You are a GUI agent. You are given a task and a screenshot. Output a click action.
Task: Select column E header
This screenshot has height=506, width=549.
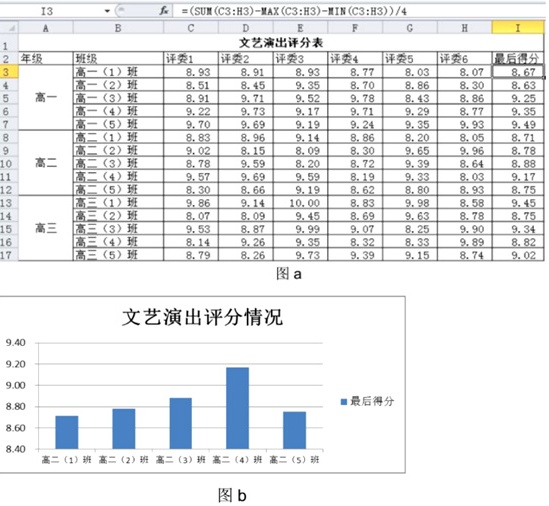tap(300, 28)
